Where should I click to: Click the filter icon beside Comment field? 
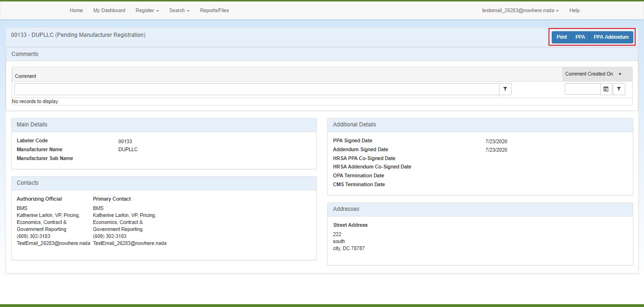(505, 89)
